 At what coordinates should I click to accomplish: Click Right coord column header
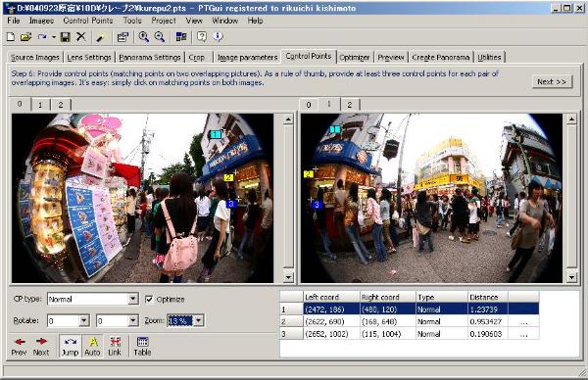388,297
